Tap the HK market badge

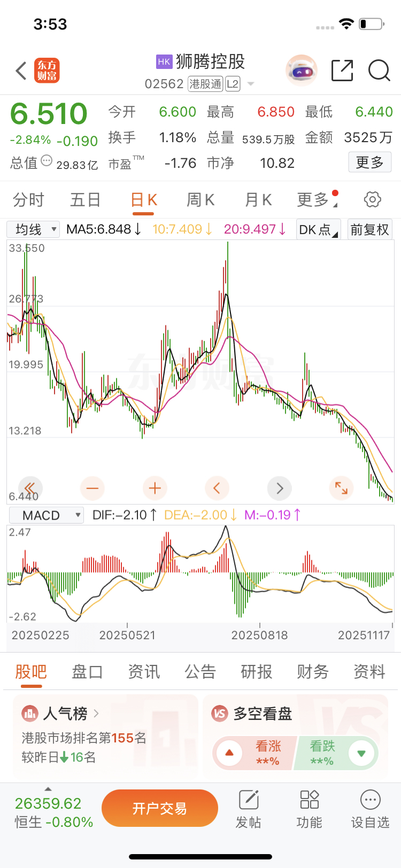164,61
